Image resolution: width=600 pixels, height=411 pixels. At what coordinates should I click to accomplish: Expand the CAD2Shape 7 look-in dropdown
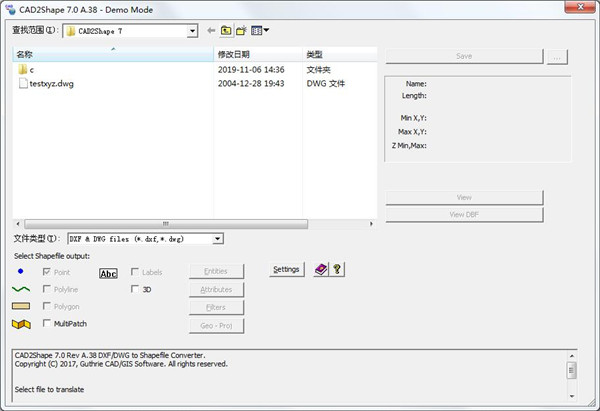point(192,31)
